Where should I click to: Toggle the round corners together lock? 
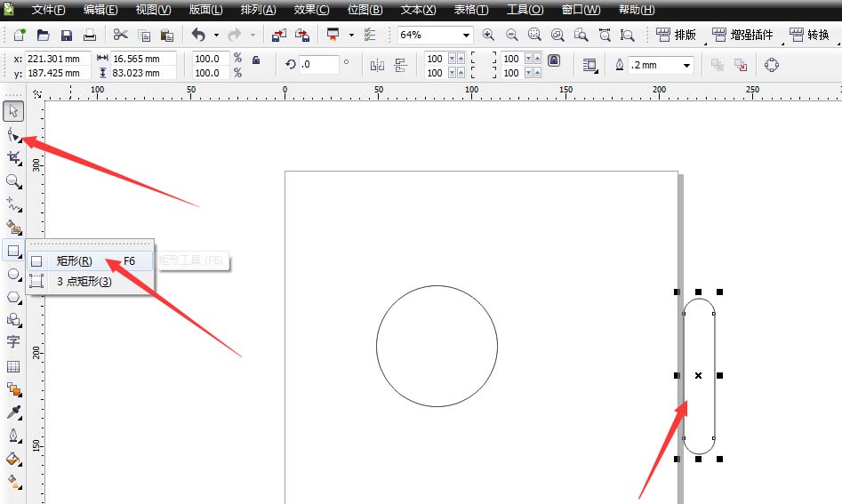(x=554, y=60)
